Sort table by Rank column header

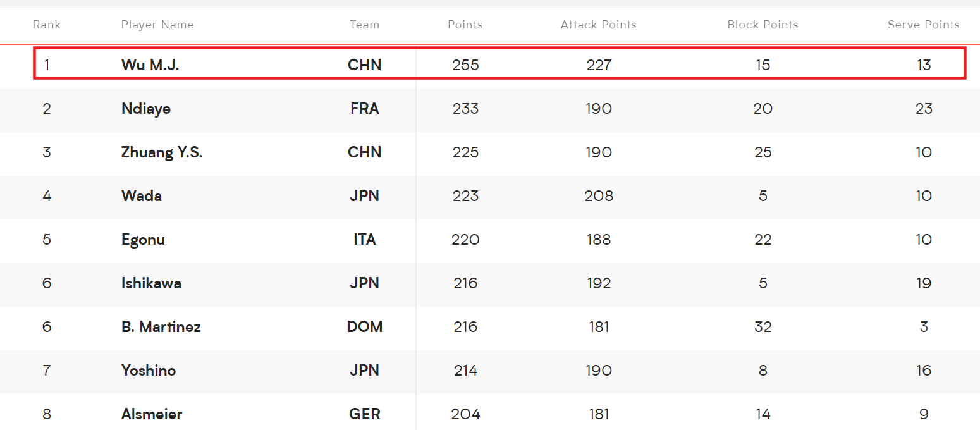point(47,25)
